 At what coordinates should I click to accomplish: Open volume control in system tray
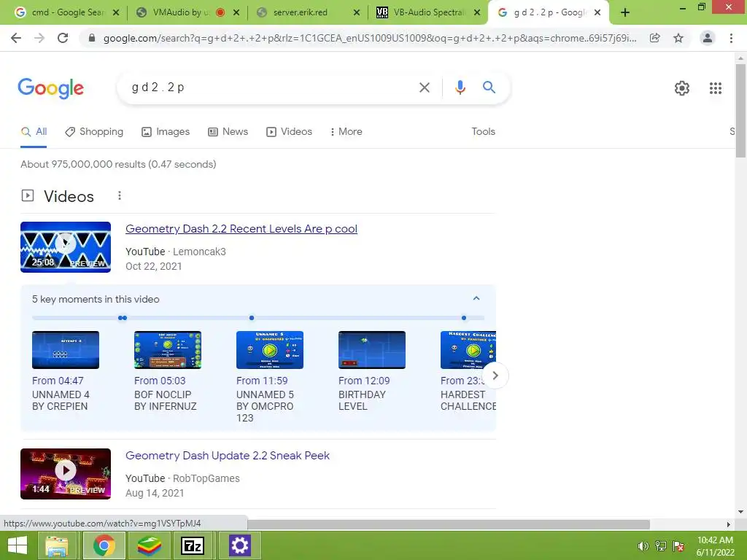[x=643, y=546]
